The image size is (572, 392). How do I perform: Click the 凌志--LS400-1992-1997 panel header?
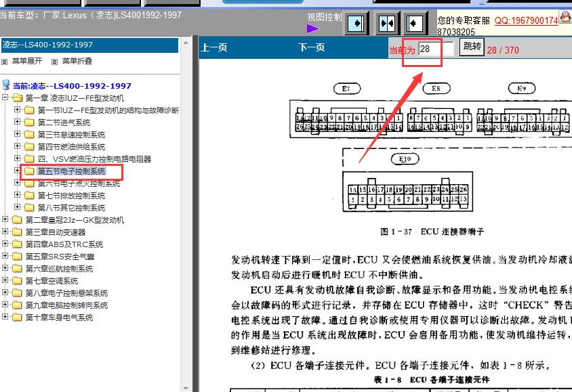tap(89, 45)
